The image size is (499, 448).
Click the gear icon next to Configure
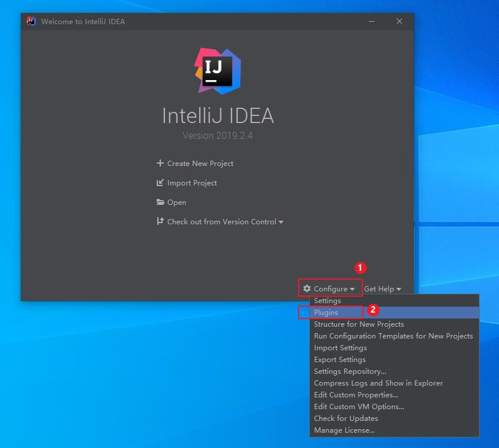(307, 288)
